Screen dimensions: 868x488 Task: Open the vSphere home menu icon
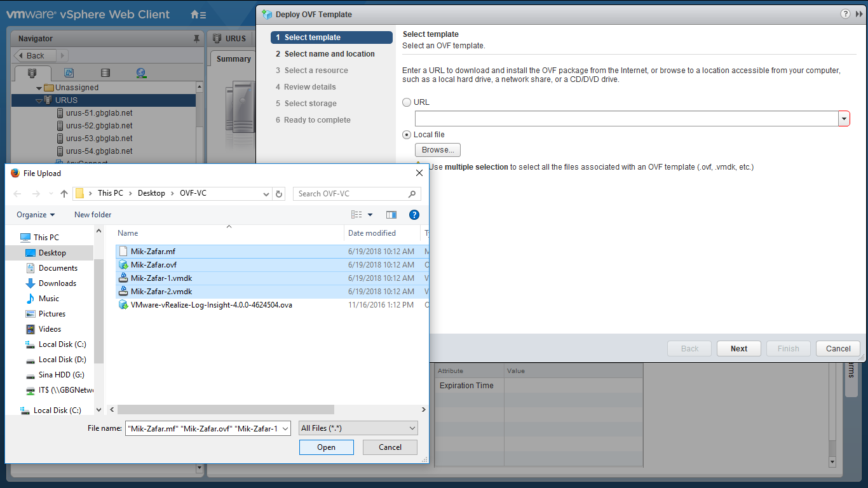click(x=198, y=15)
